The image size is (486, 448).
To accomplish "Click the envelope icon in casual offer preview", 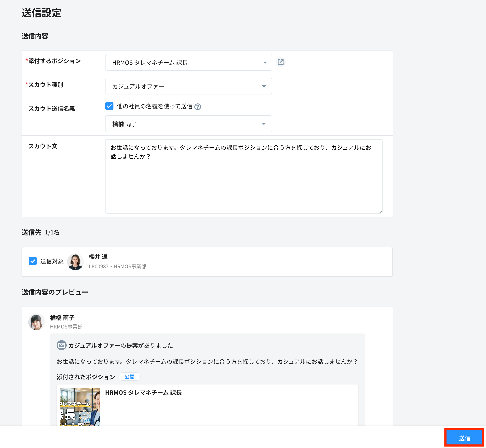I will tap(62, 345).
